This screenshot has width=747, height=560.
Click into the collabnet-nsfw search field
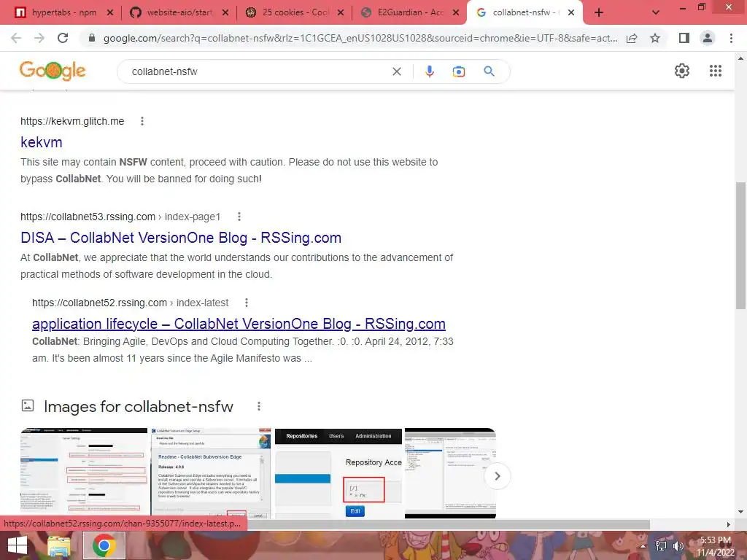pyautogui.click(x=258, y=71)
